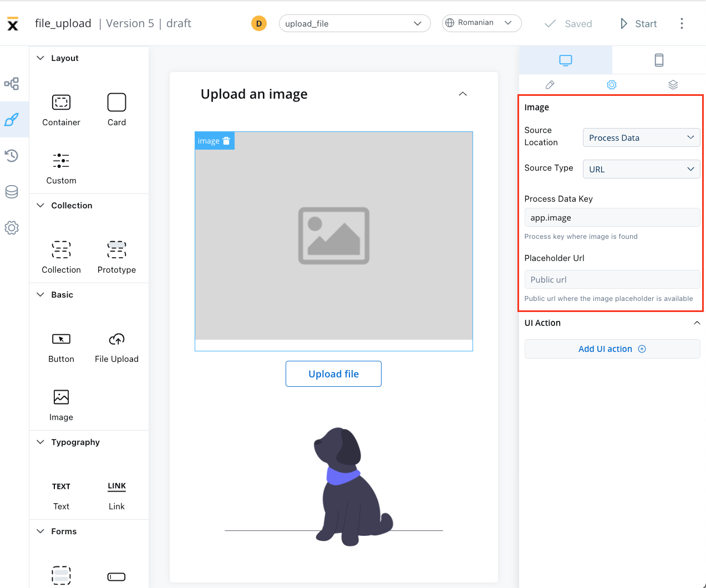Click the Start button

[638, 24]
